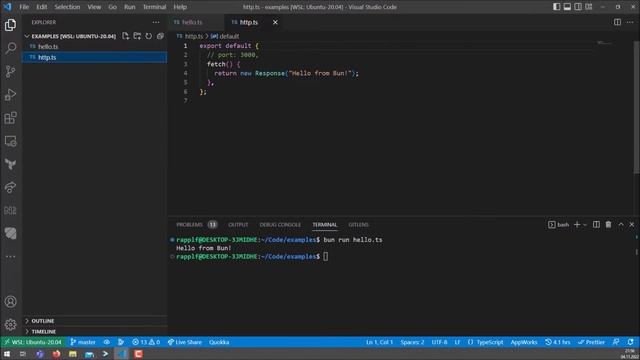Add a new terminal with plus
Image resolution: width=640 pixels, height=360 pixels.
577,224
